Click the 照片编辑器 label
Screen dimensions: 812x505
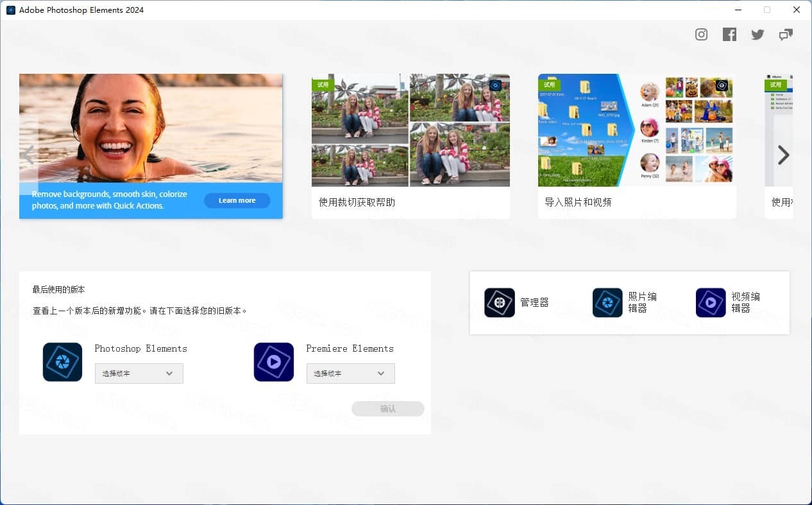pyautogui.click(x=643, y=302)
